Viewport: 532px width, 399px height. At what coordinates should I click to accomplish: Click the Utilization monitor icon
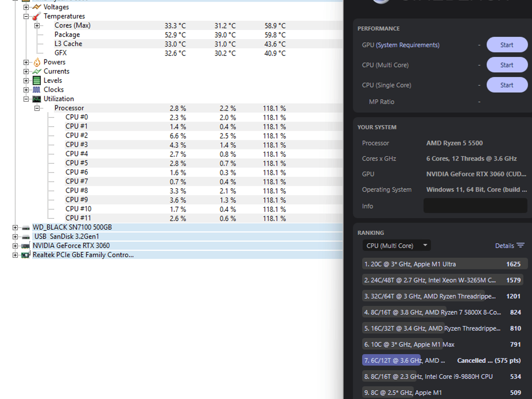pos(37,99)
